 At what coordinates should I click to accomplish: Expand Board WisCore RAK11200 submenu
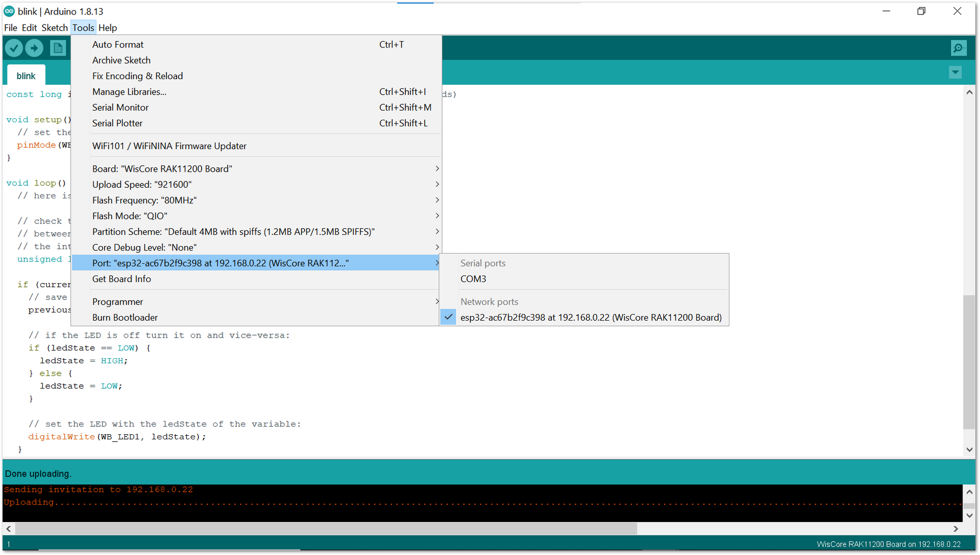[x=256, y=169]
